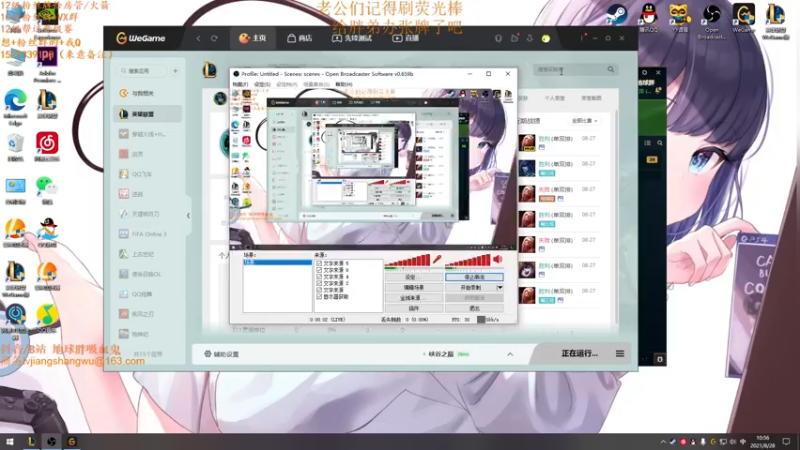Open the 帮助(H) menu in OBS
The height and width of the screenshot is (450, 800).
(x=343, y=84)
